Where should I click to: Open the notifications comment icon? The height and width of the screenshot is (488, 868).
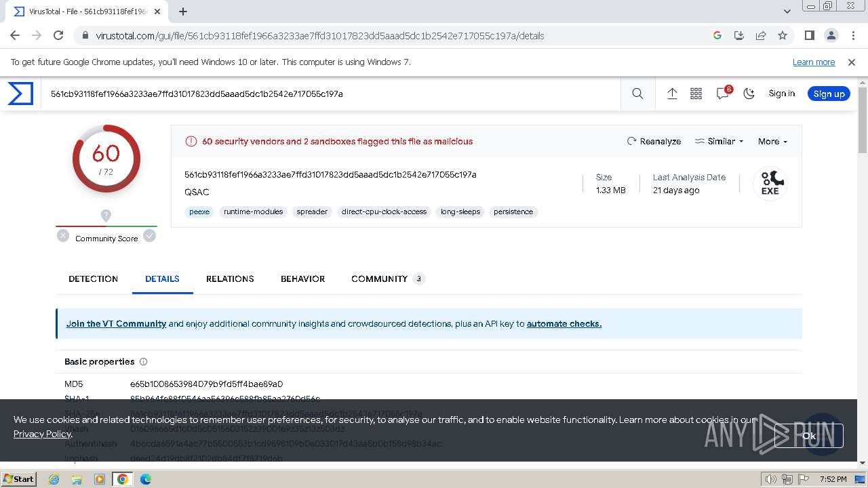[x=723, y=94]
